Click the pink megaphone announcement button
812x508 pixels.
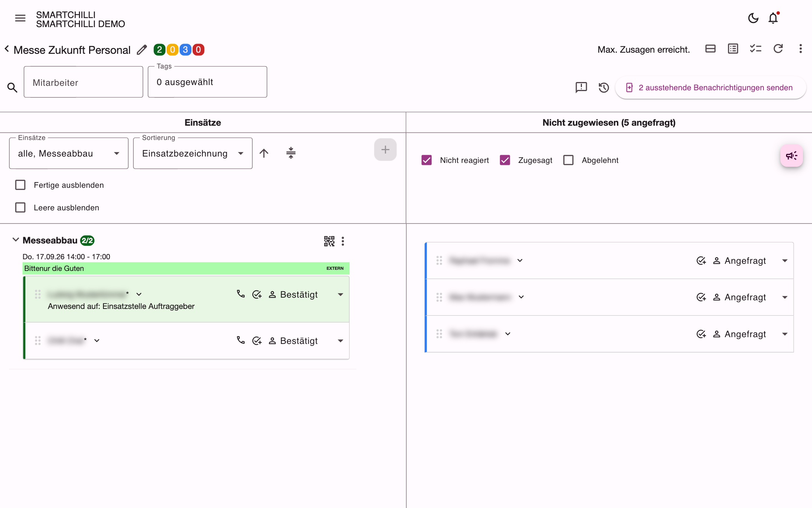(x=792, y=156)
